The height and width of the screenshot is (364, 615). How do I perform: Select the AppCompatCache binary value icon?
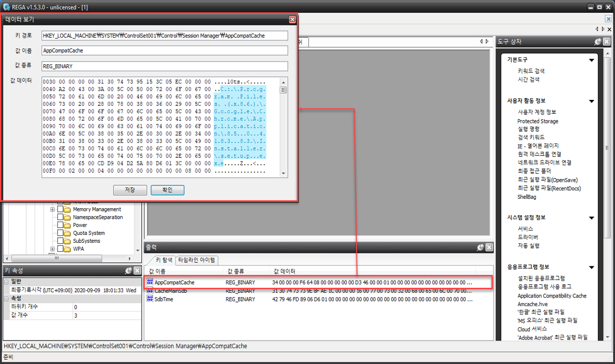[150, 282]
